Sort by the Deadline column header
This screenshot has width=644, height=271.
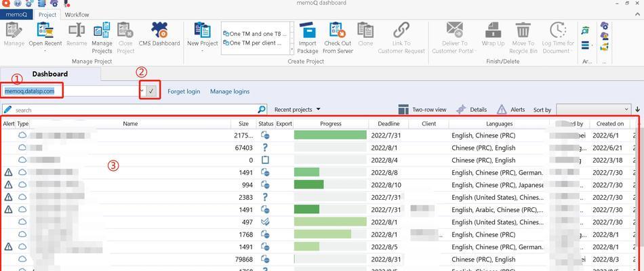tap(388, 123)
